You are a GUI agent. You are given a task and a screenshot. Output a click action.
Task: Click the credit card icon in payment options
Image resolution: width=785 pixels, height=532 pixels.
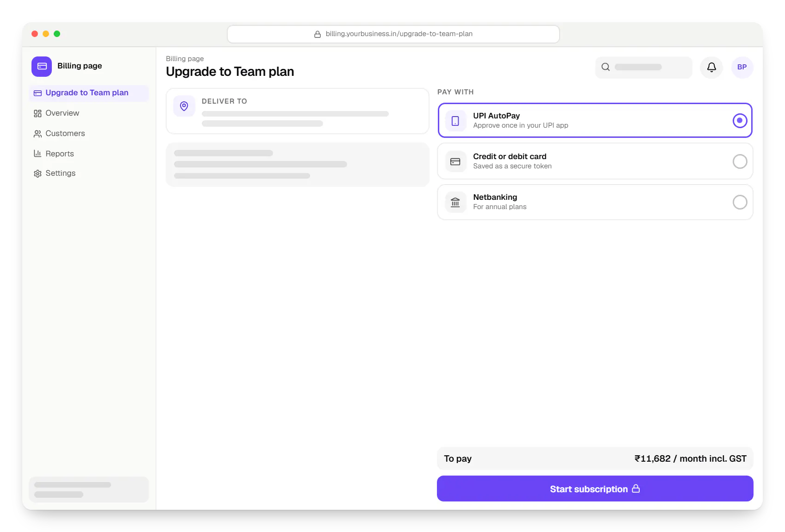[x=455, y=161]
